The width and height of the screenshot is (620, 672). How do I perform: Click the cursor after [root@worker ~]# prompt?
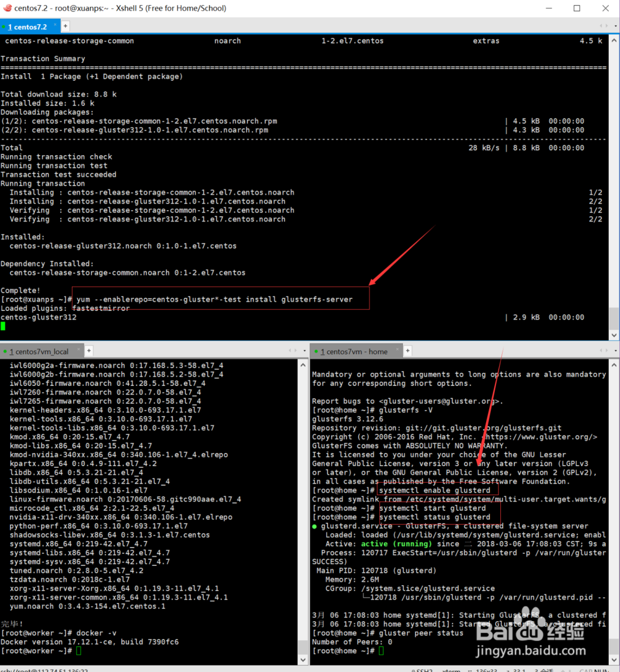point(78,651)
